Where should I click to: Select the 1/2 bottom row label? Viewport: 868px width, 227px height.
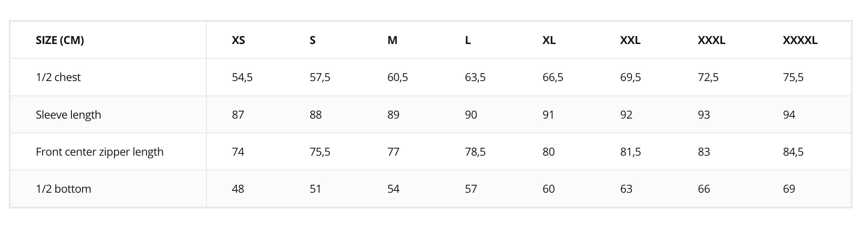[64, 189]
